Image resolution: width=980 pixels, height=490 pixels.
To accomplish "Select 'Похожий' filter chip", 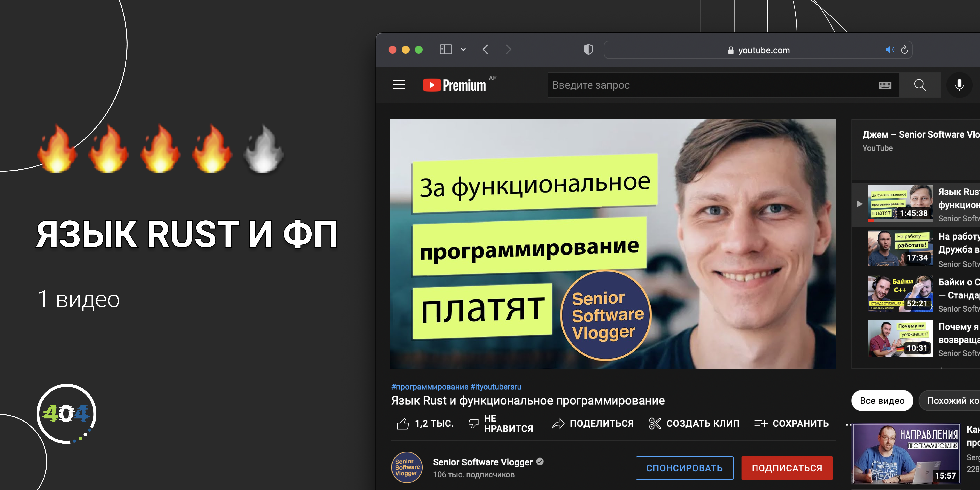I will [x=950, y=401].
